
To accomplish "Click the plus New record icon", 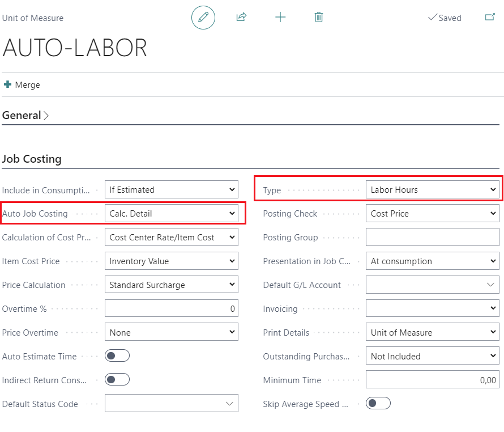I will pyautogui.click(x=280, y=17).
